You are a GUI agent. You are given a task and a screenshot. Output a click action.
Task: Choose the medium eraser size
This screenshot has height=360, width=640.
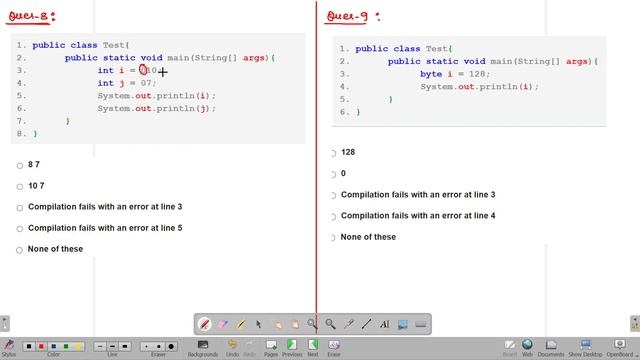[158, 346]
